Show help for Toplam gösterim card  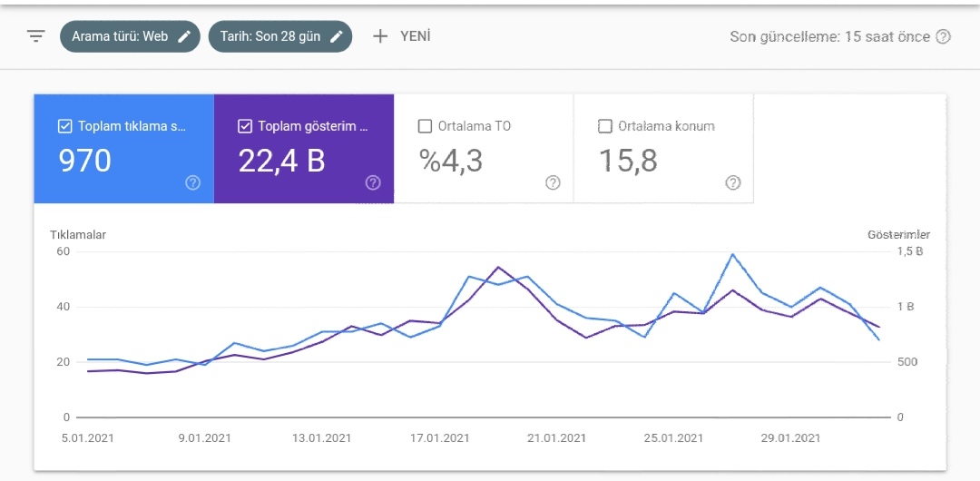pos(373,182)
